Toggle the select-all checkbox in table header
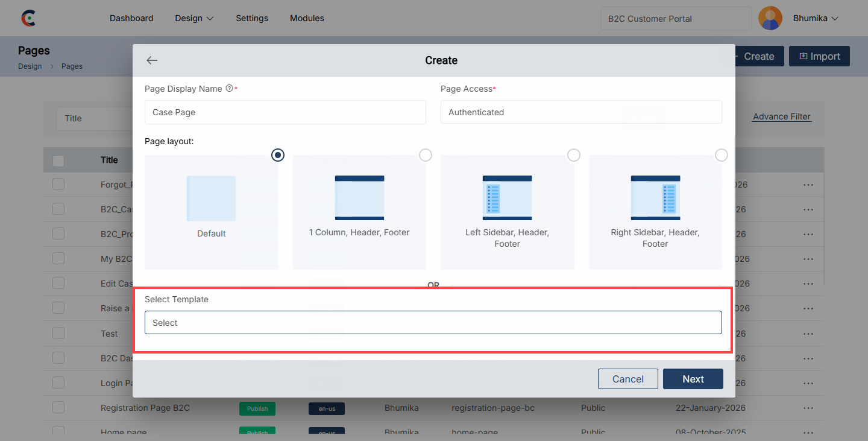 (x=58, y=160)
